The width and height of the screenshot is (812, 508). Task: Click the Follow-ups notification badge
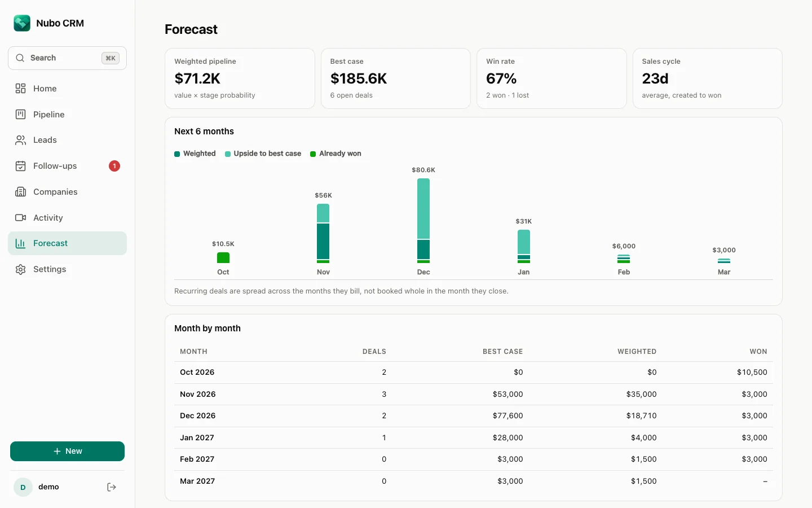point(114,166)
